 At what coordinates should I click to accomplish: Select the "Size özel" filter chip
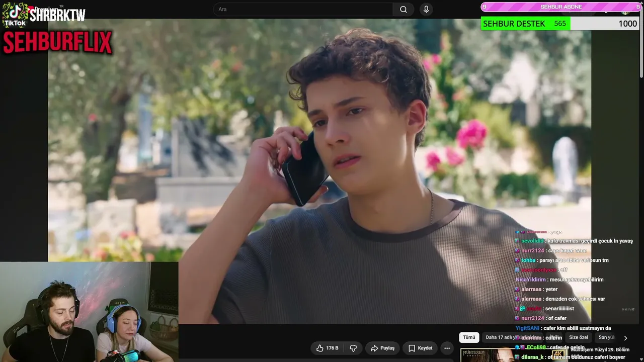(x=579, y=337)
